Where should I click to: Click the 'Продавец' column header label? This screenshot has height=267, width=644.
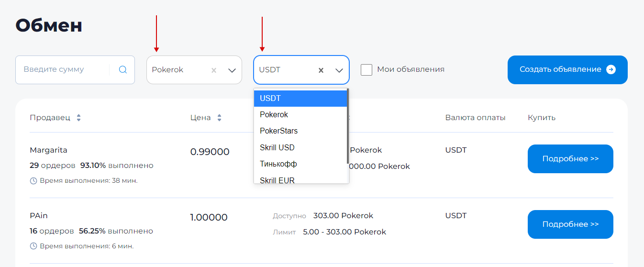pos(50,118)
